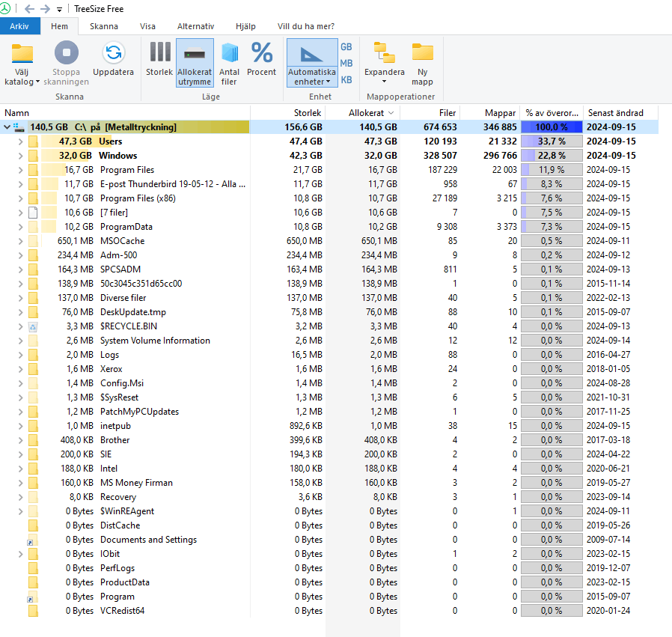Click the 2015-11-14 date for 50c3045c351d65cc00
672x637 pixels.
[608, 284]
